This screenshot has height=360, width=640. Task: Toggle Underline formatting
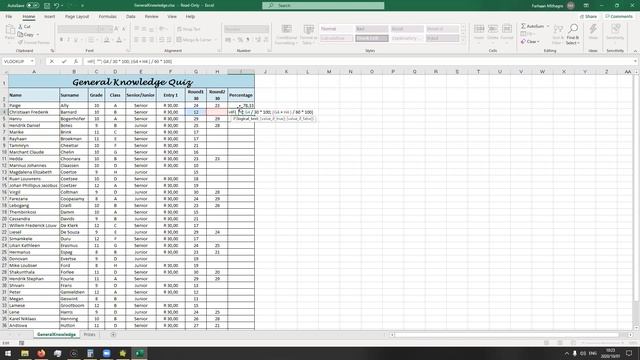click(76, 40)
